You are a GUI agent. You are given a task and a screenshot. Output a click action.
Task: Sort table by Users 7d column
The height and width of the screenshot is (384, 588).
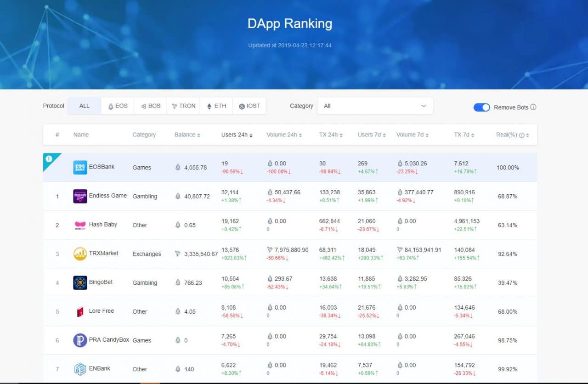coord(372,135)
